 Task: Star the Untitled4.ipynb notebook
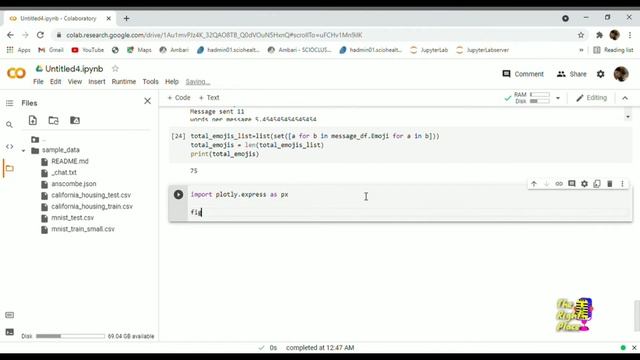click(115, 69)
